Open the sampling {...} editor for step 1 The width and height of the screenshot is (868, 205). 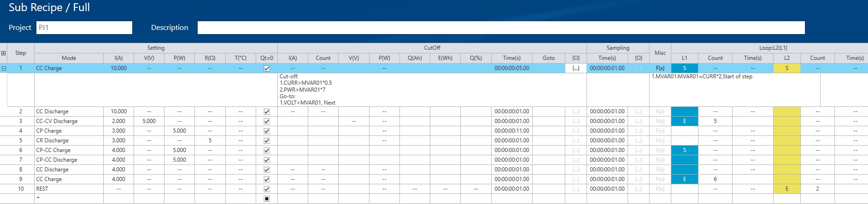[638, 68]
